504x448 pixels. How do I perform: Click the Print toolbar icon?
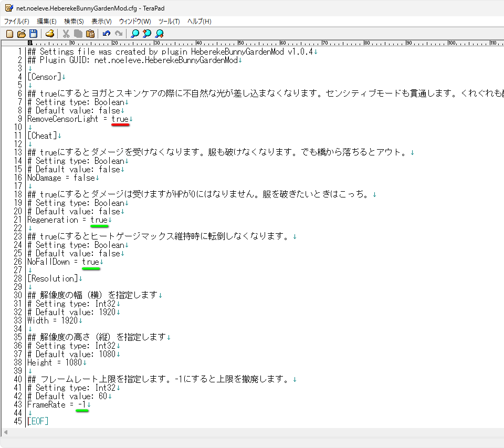[x=50, y=34]
